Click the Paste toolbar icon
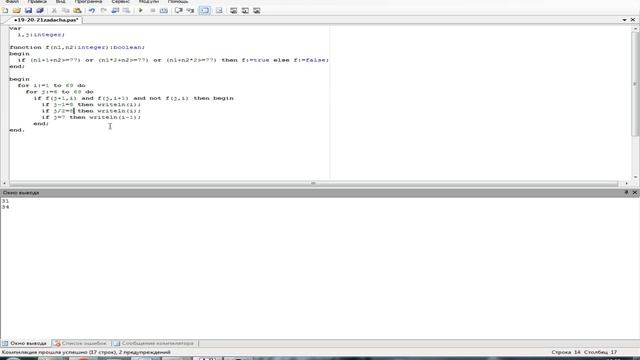640x360 pixels. [77, 11]
